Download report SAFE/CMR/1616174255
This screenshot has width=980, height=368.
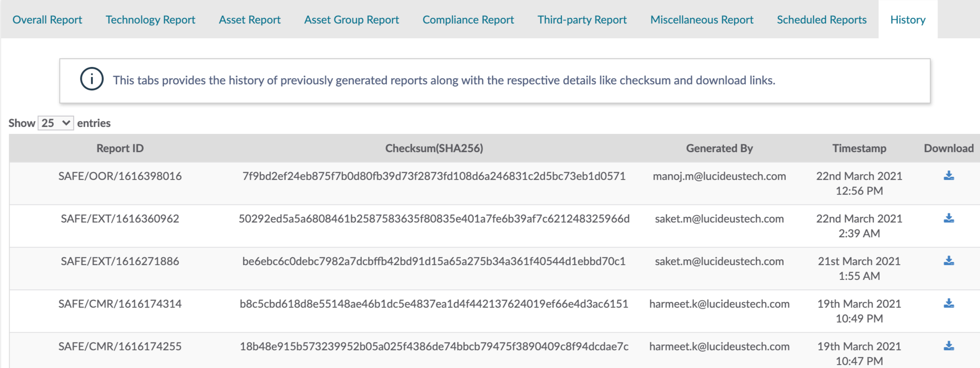pyautogui.click(x=949, y=346)
